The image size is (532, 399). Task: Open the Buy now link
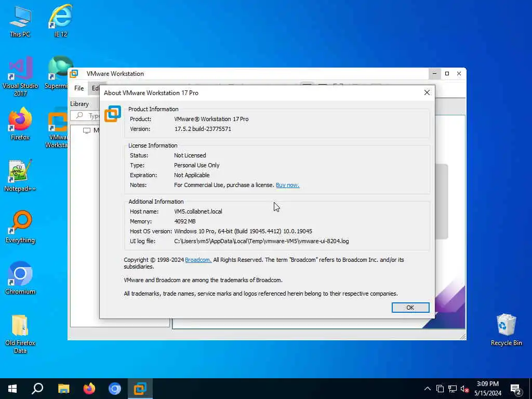pos(287,185)
